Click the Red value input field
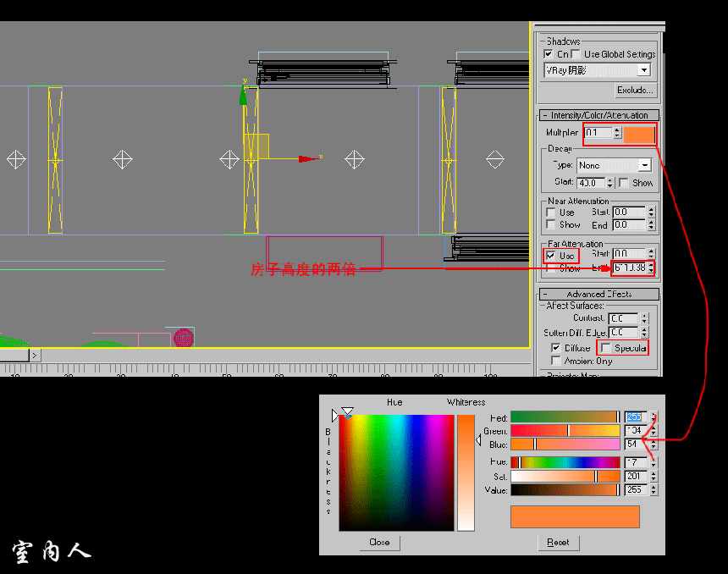This screenshot has height=574, width=728. [x=635, y=417]
